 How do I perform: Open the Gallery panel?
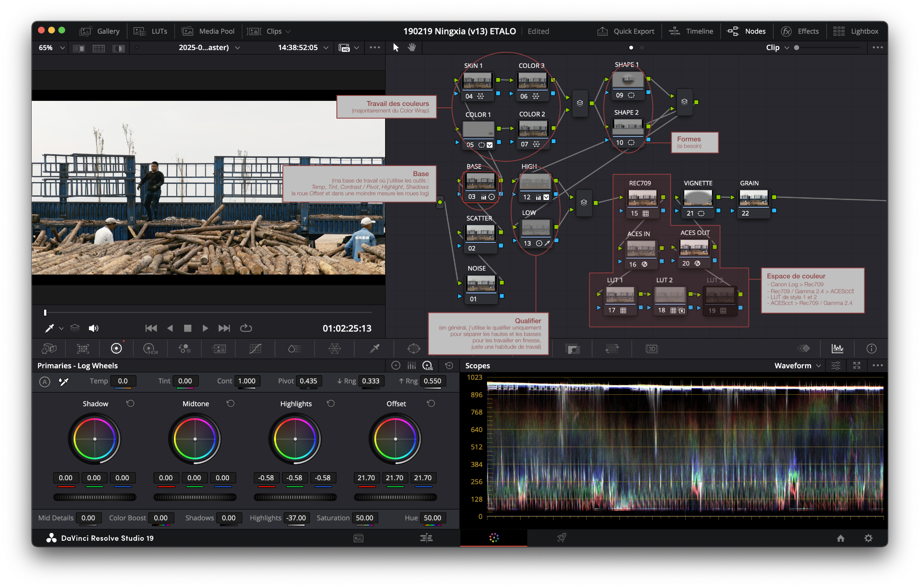point(100,31)
